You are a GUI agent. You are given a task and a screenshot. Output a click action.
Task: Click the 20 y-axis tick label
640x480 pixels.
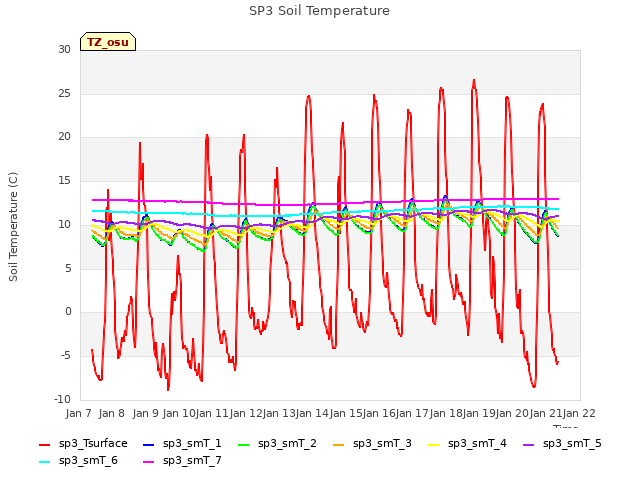64,137
